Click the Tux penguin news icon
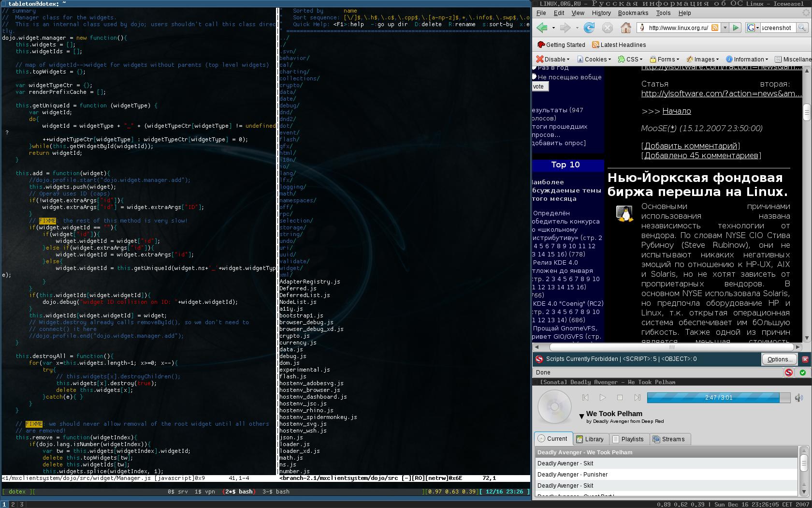Image resolution: width=812 pixels, height=508 pixels. [625, 213]
